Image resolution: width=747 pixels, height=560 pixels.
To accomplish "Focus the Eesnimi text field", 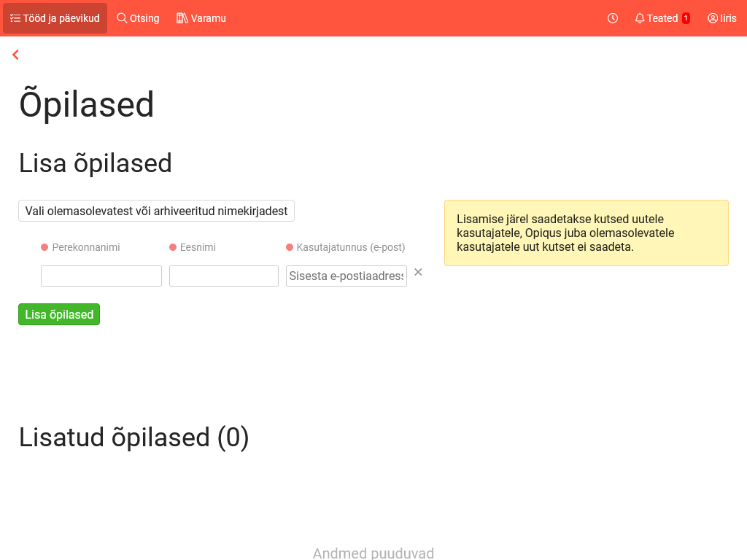I will [x=224, y=276].
